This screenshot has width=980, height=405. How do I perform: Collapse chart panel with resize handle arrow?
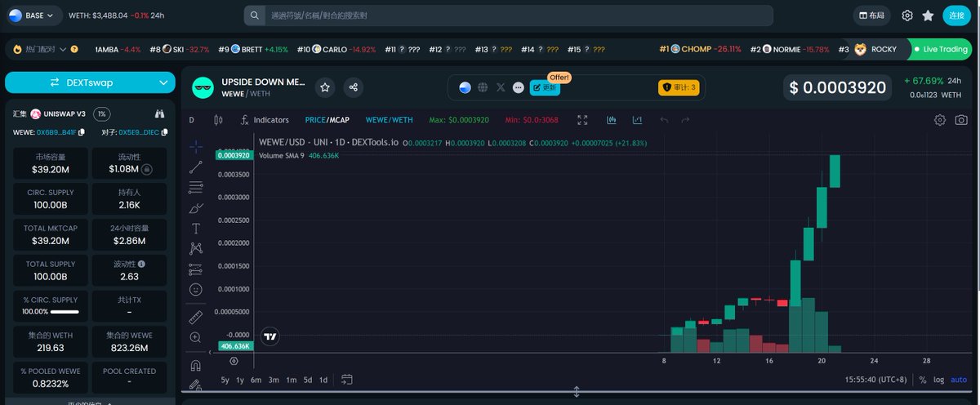click(x=577, y=392)
